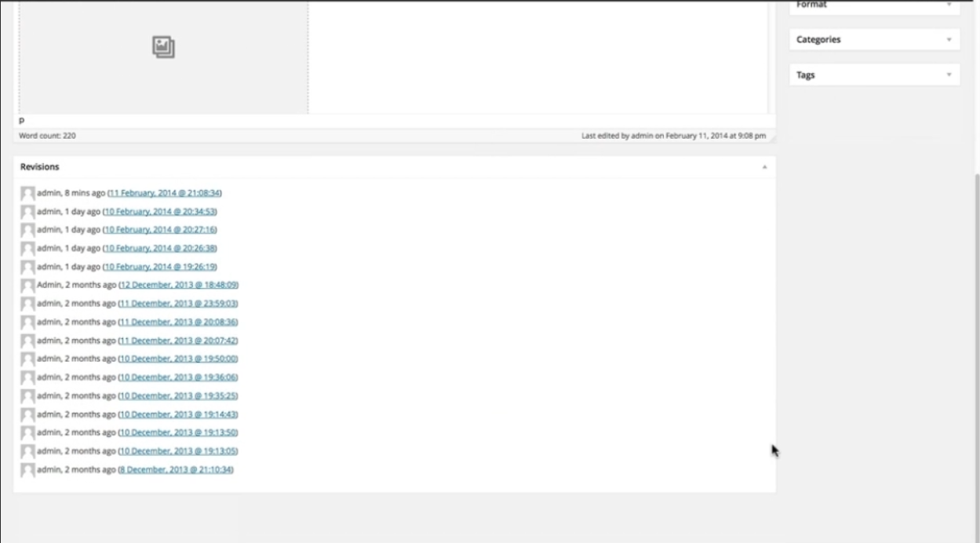Expand the Tags panel arrow
The width and height of the screenshot is (980, 543).
tap(949, 75)
